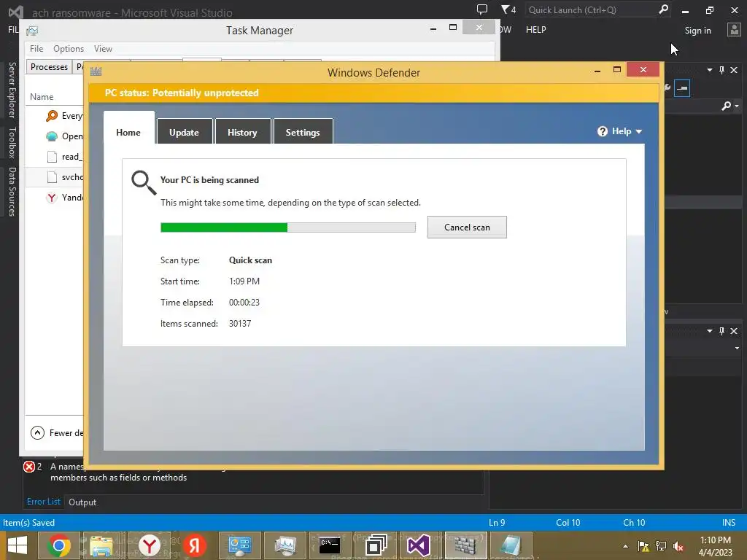Click the Cancel scan button

click(467, 227)
